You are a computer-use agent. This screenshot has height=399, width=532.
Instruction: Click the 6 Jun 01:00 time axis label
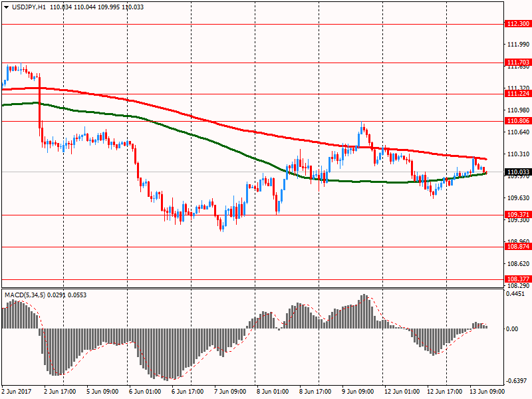tap(145, 392)
